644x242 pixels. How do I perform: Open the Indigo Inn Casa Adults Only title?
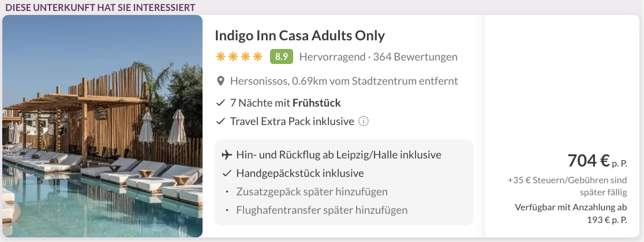(x=300, y=36)
